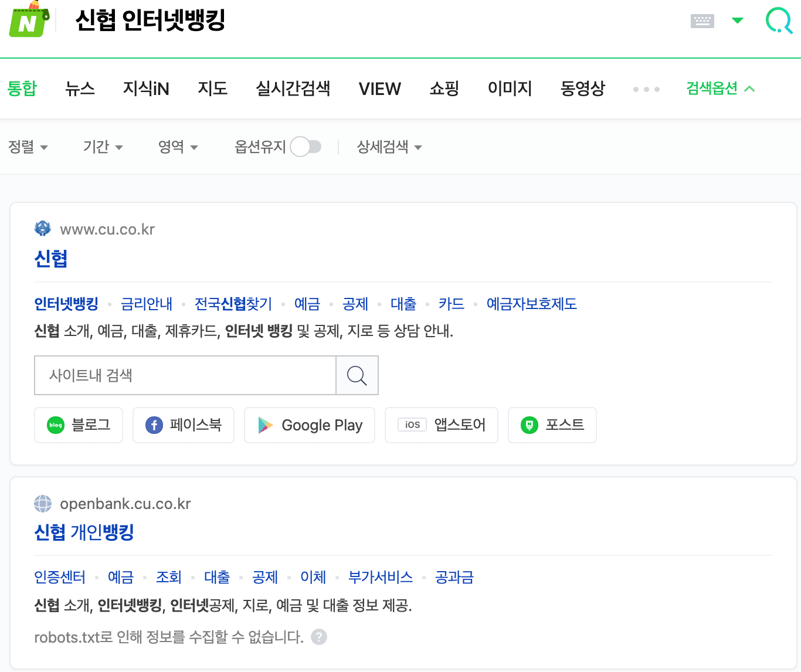Open the on-screen keyboard icon
The height and width of the screenshot is (672, 801).
[702, 21]
